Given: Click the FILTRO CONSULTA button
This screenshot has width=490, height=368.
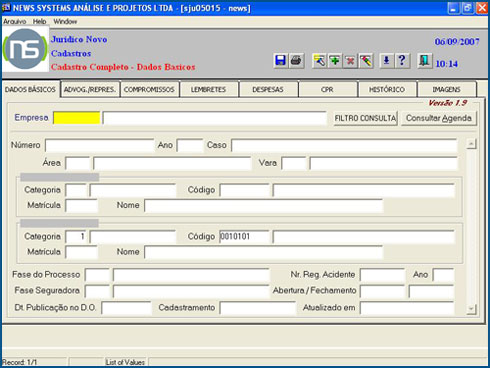Looking at the screenshot, I should click(x=365, y=118).
